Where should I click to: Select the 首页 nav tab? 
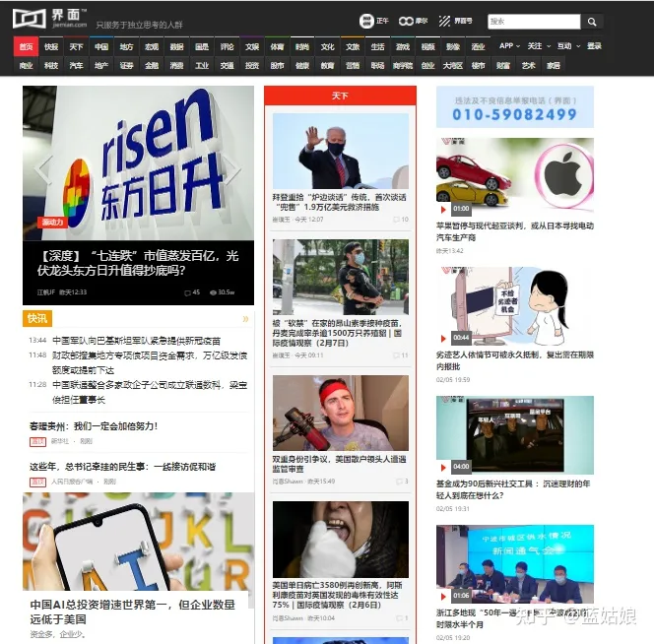point(26,46)
